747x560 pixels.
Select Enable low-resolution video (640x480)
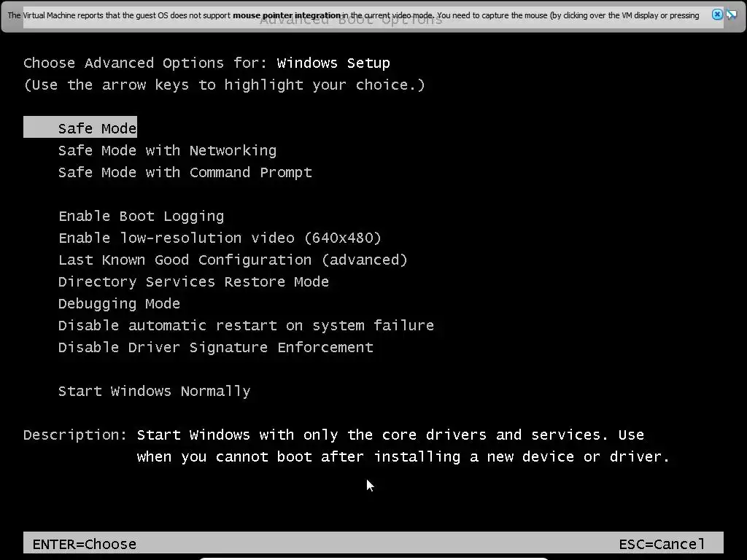[220, 238]
